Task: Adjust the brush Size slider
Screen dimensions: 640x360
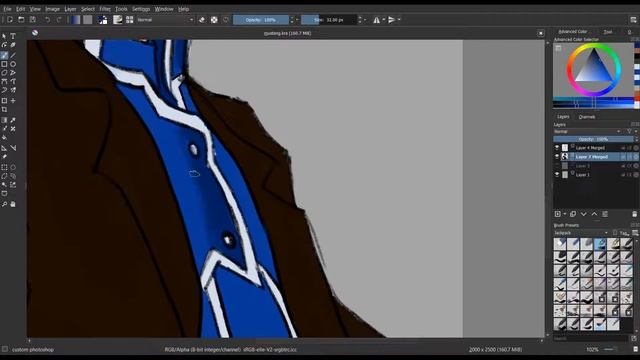Action: point(329,20)
